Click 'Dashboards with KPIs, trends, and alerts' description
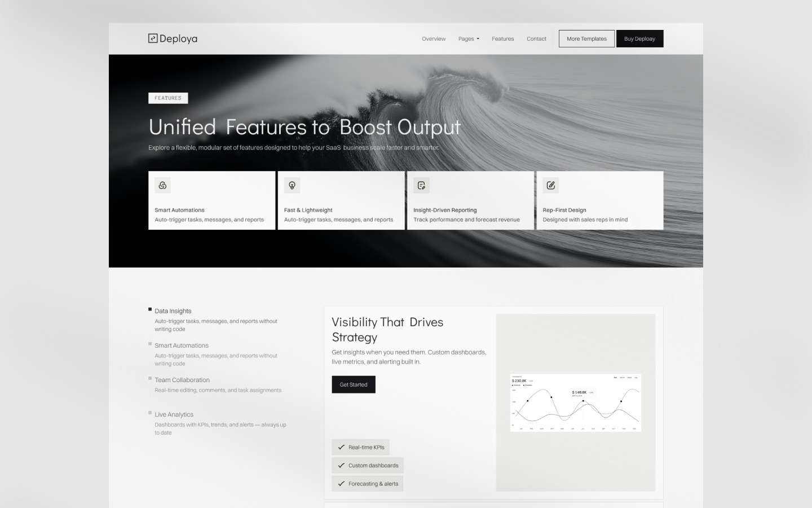812x508 pixels. pos(220,428)
